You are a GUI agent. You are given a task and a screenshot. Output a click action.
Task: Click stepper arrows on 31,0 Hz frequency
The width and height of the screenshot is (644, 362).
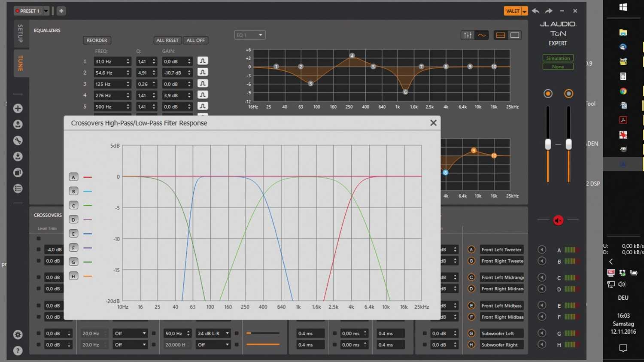point(128,61)
